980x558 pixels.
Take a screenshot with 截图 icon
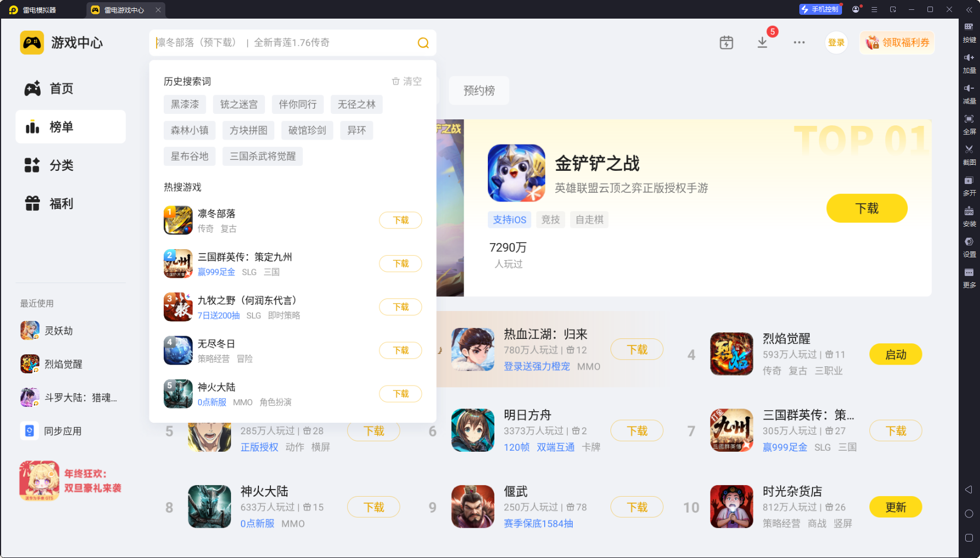tap(969, 155)
